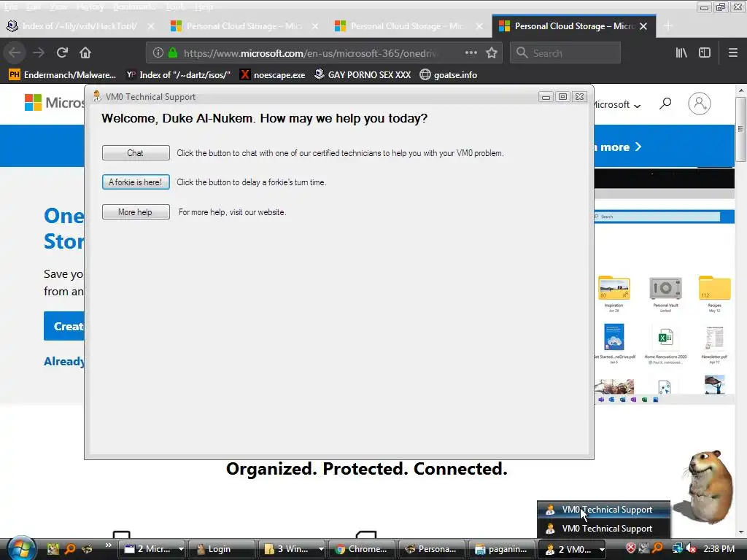Close the active Personal Cloud Storage tab
This screenshot has width=747, height=560.
(643, 26)
